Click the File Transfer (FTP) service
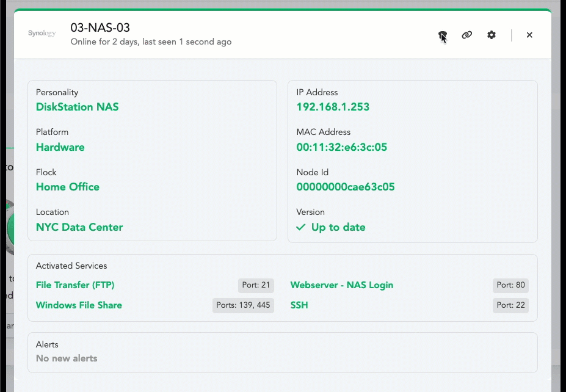The height and width of the screenshot is (392, 566). click(x=75, y=285)
